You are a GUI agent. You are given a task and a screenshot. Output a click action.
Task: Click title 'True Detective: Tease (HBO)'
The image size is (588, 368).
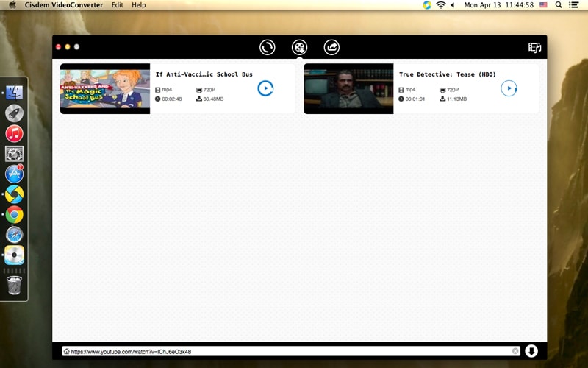pos(448,74)
